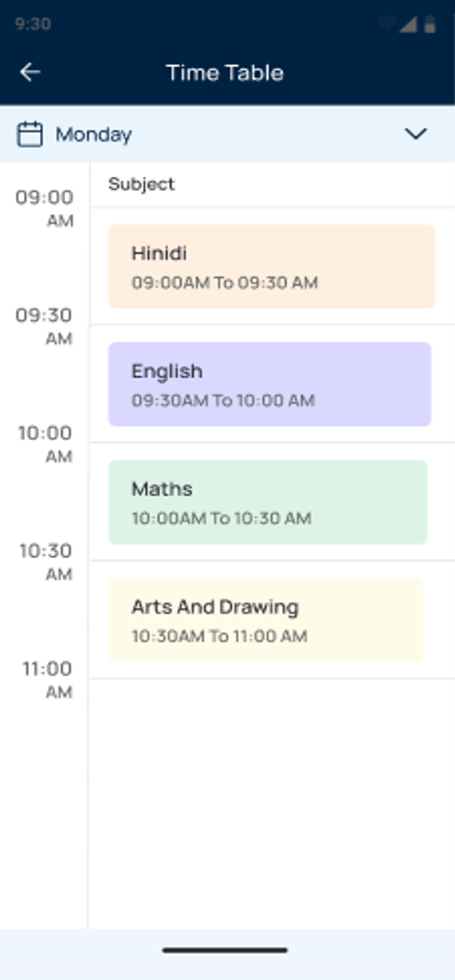The height and width of the screenshot is (980, 455).
Task: Tap the bottom home gesture bar
Action: tap(225, 950)
